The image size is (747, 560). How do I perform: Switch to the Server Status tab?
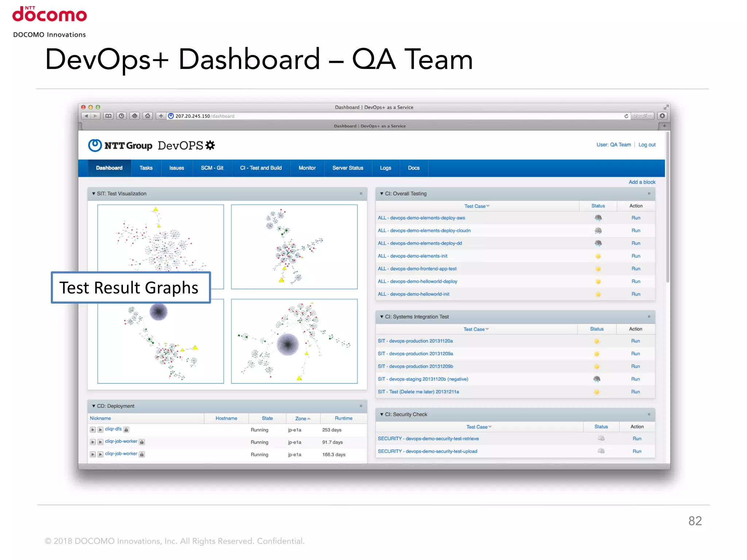pyautogui.click(x=348, y=168)
